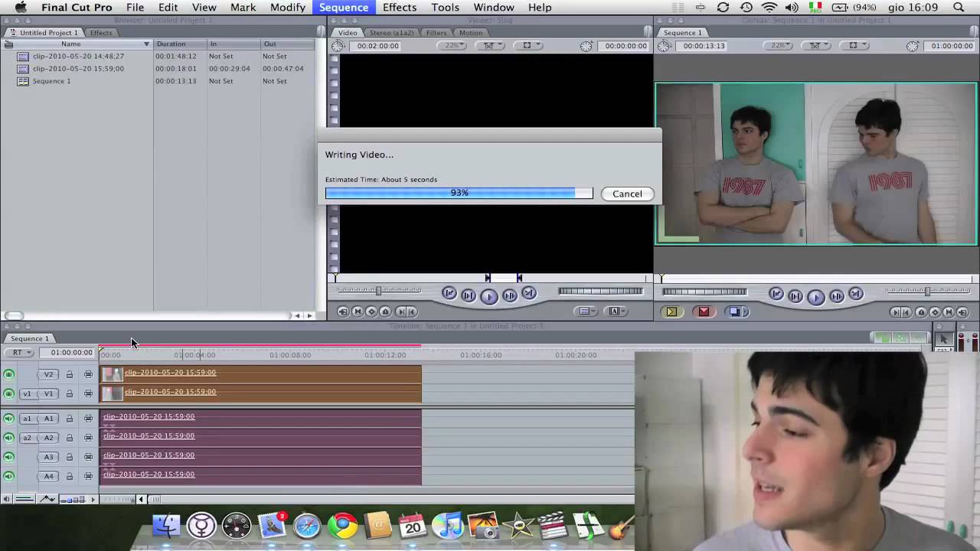This screenshot has width=980, height=551.
Task: Play the clip in Viewer
Action: [488, 296]
